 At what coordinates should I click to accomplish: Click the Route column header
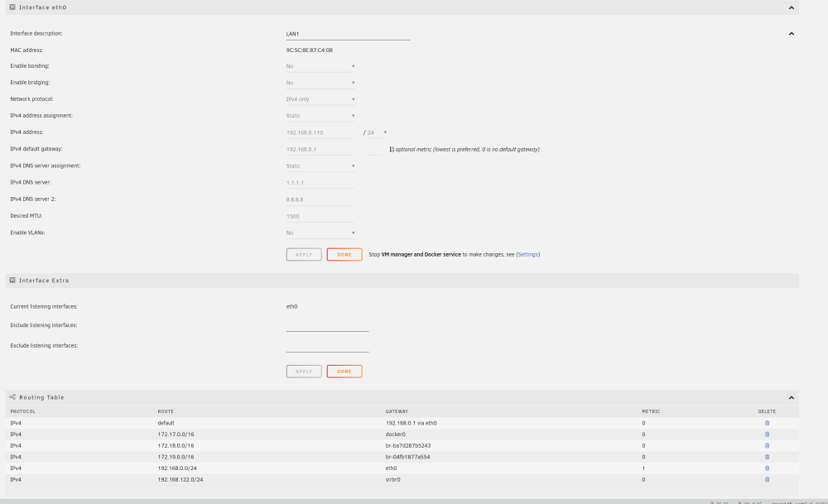point(166,411)
